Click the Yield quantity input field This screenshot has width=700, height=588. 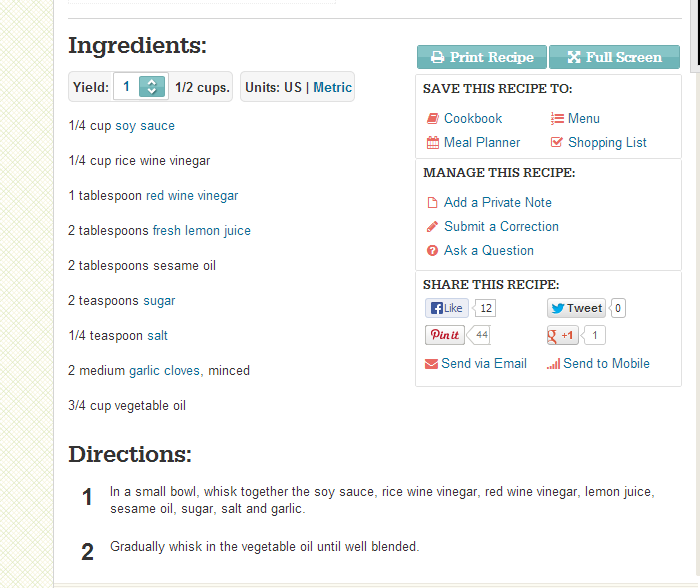click(127, 87)
